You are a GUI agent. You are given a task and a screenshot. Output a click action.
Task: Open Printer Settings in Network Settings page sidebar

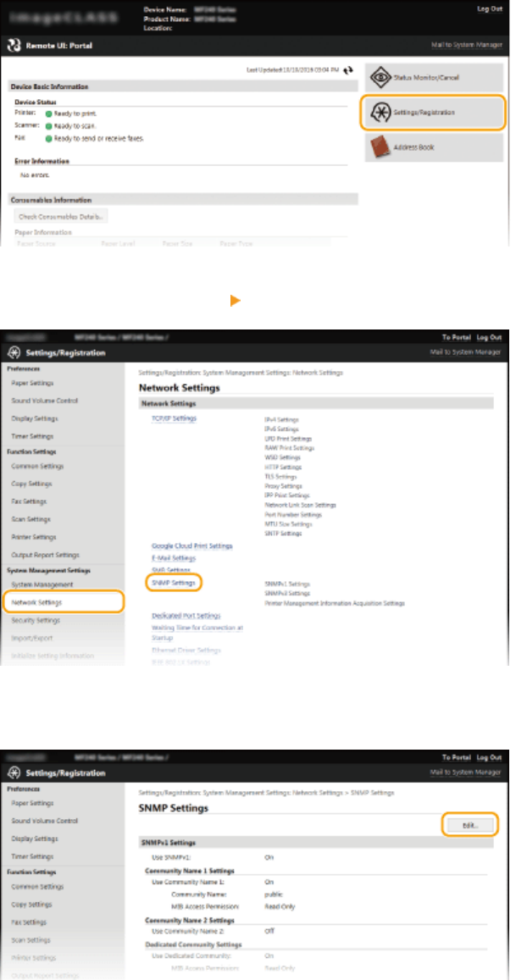34,537
